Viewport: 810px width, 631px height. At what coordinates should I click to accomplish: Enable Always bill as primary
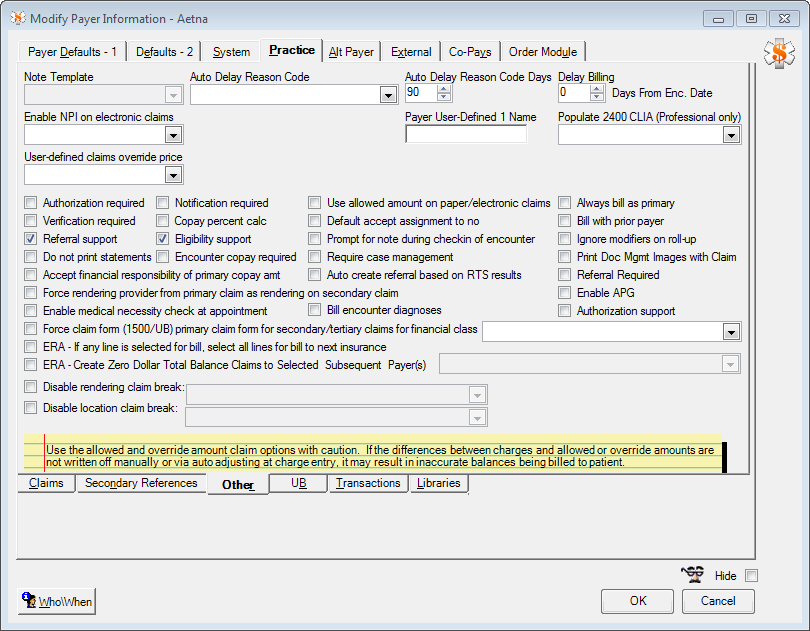(565, 203)
